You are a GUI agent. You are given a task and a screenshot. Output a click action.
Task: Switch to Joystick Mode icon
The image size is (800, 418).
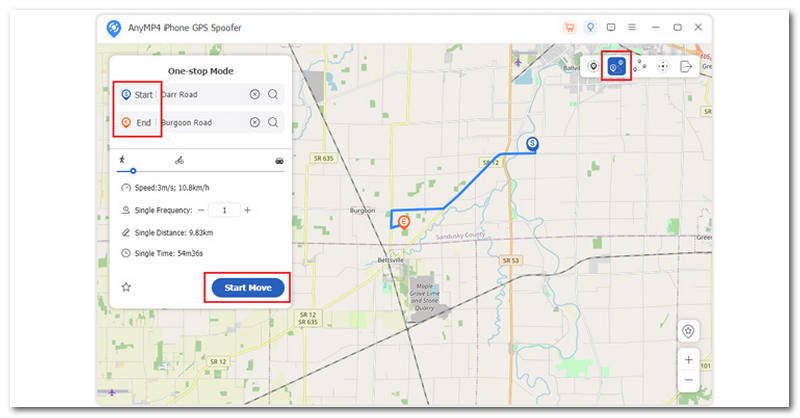[x=663, y=66]
